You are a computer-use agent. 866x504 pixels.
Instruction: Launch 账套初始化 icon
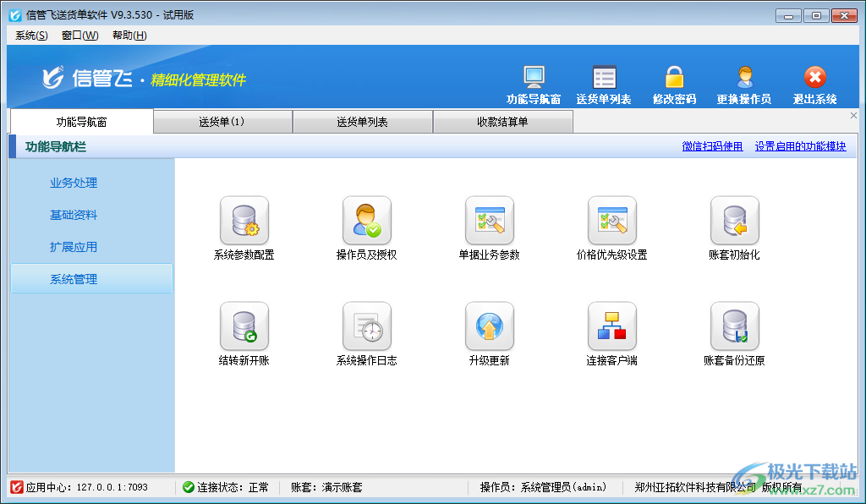(x=735, y=221)
